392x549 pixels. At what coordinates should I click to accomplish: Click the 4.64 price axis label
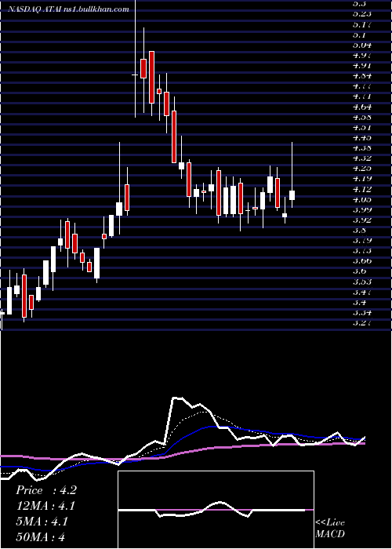coord(362,107)
